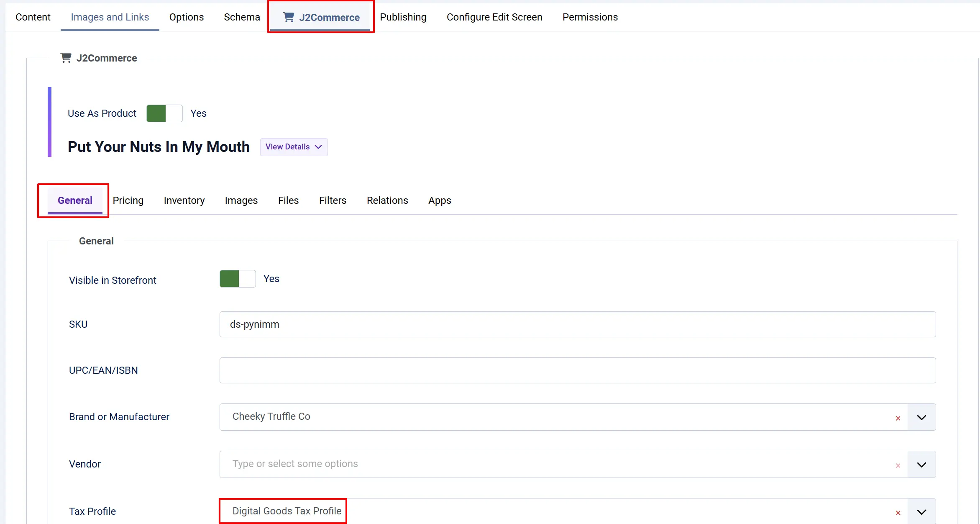Open Configure Edit Screen tab

[x=494, y=17]
